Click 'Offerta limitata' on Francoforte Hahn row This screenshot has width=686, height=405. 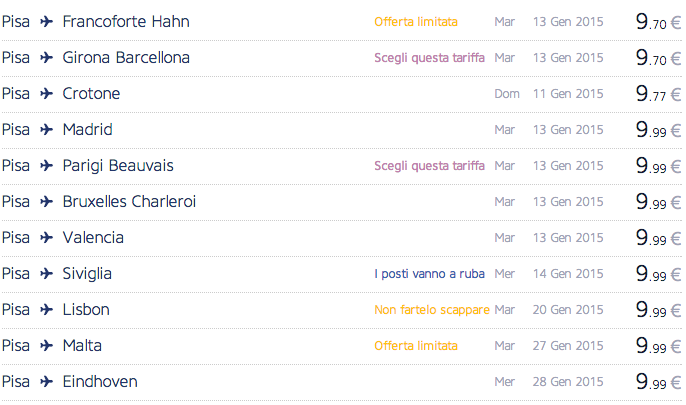point(416,22)
